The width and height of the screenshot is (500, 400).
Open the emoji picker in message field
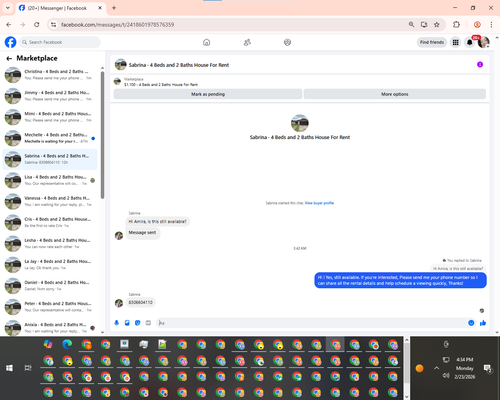pyautogui.click(x=471, y=323)
